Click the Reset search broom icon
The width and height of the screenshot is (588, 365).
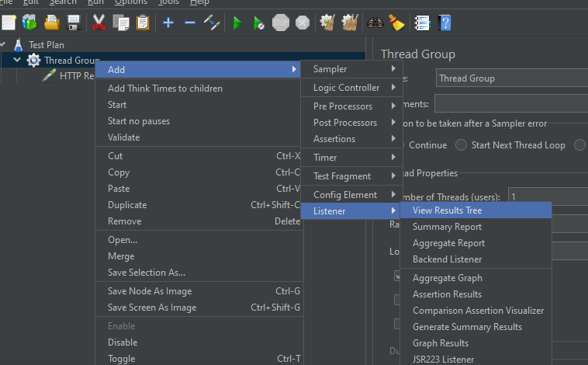tap(396, 23)
